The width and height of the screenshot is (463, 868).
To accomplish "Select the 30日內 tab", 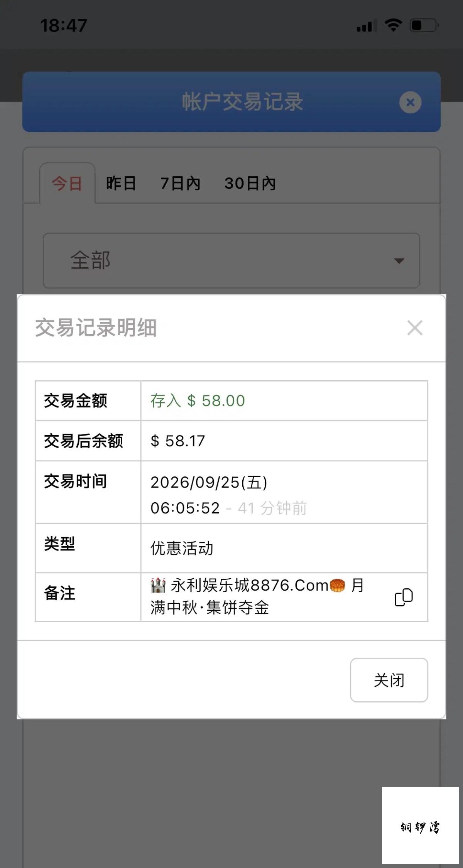I will [x=250, y=183].
